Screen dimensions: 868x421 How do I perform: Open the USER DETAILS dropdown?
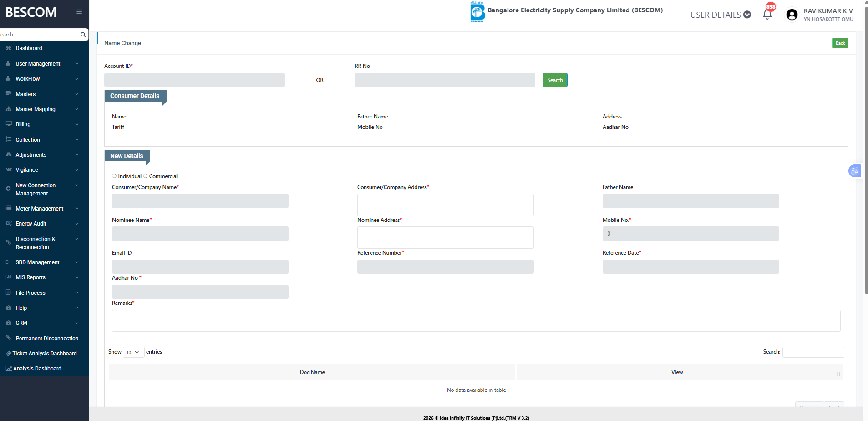tap(720, 15)
